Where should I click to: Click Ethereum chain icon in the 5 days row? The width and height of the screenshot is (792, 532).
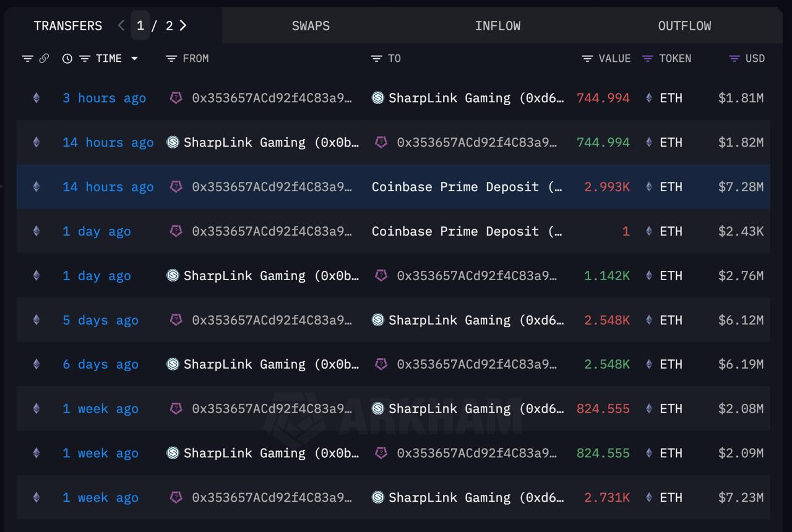(x=37, y=320)
